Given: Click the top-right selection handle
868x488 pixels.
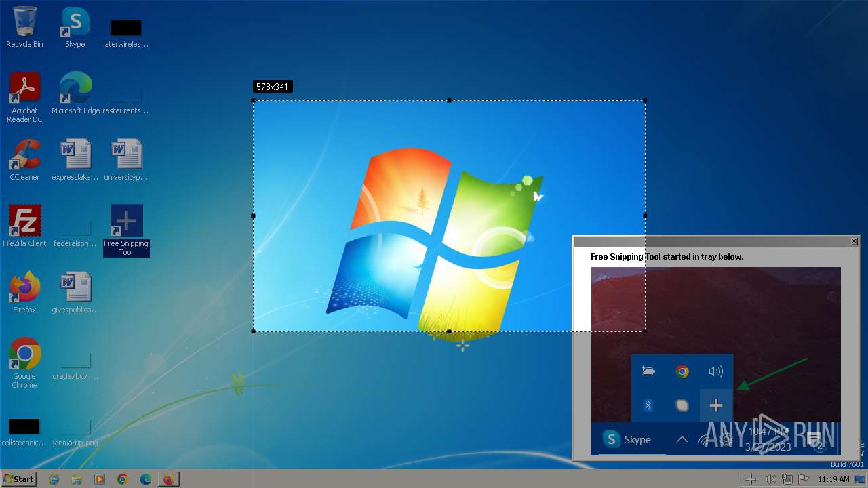Looking at the screenshot, I should (645, 101).
